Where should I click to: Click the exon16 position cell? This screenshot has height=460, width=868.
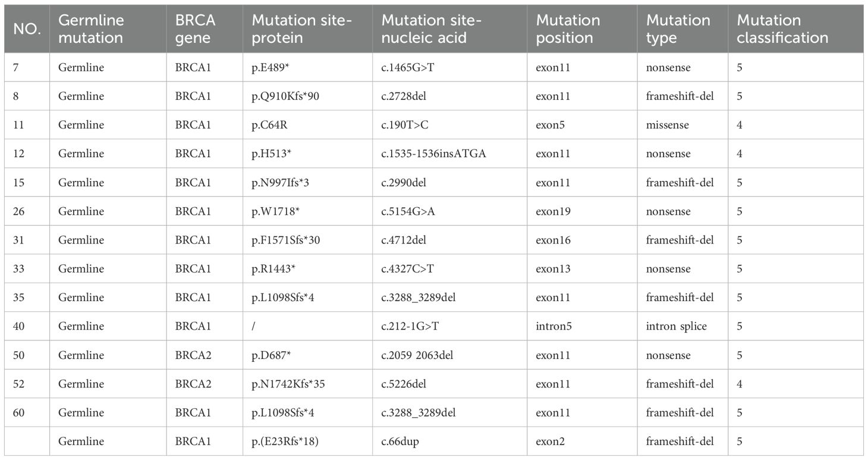[x=553, y=240]
